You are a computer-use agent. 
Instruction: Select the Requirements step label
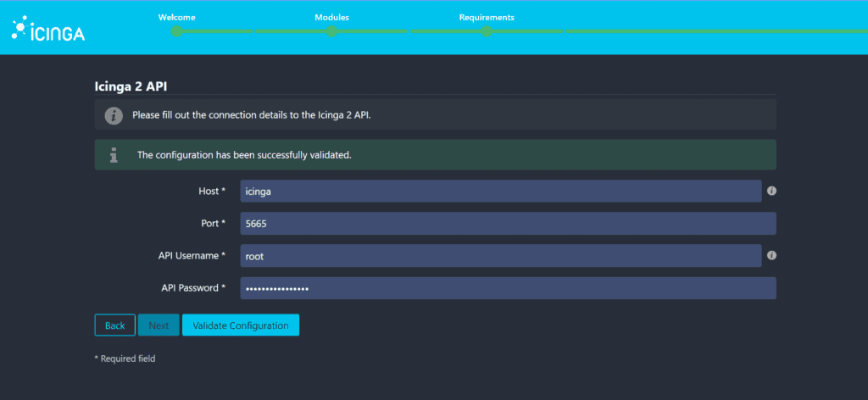487,17
